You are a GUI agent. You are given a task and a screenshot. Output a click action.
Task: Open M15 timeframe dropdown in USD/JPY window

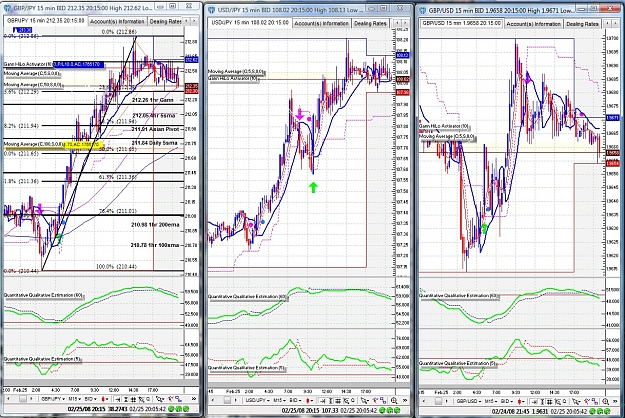coord(280,400)
